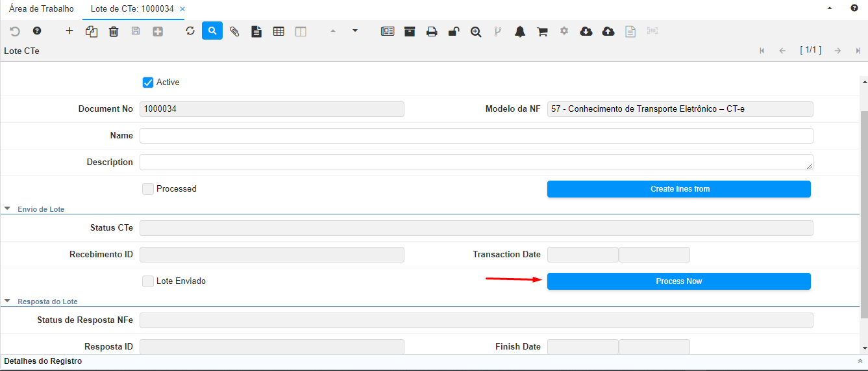The image size is (868, 371).
Task: Collapse the Envio de Lote section
Action: (x=8, y=209)
